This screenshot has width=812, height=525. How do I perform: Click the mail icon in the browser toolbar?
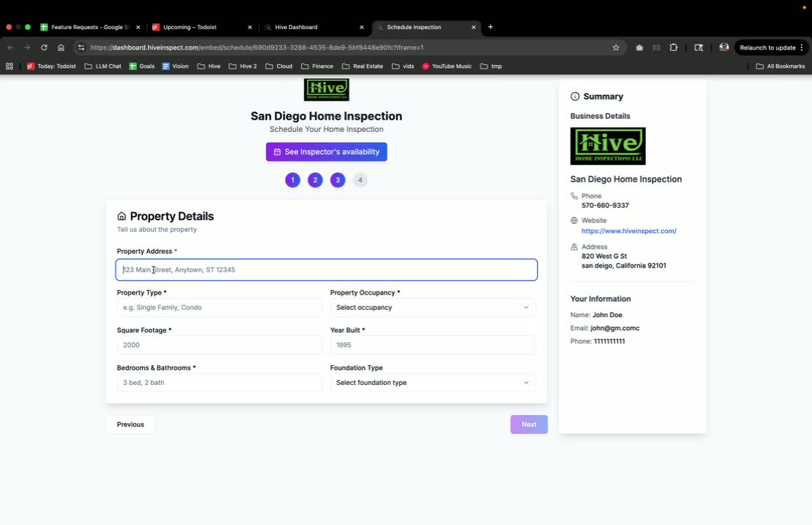pyautogui.click(x=657, y=47)
